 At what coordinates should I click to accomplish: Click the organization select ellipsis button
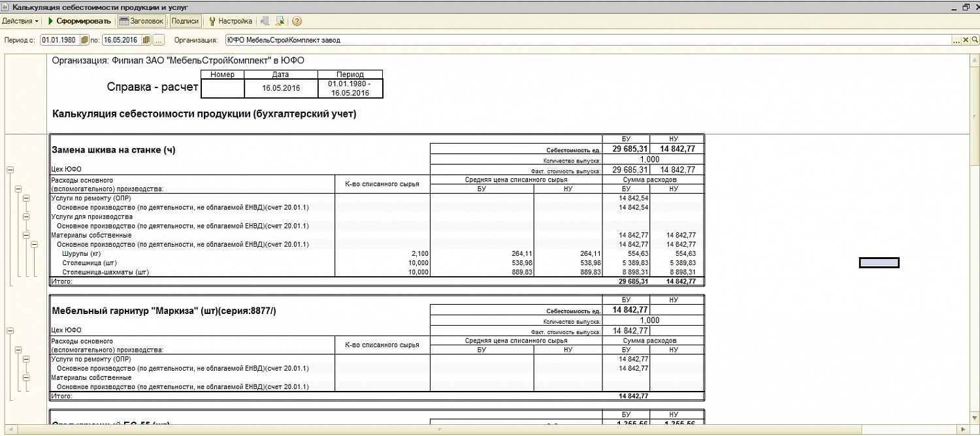click(957, 40)
